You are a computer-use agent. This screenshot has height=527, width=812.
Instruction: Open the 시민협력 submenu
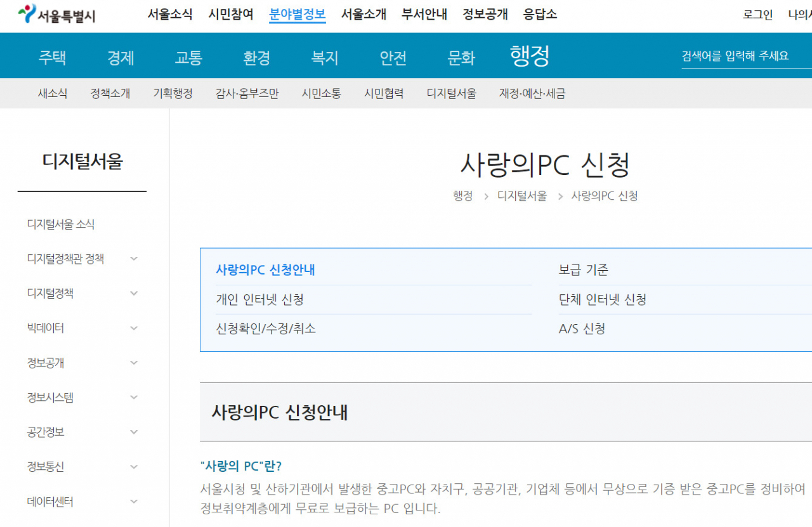(x=384, y=94)
